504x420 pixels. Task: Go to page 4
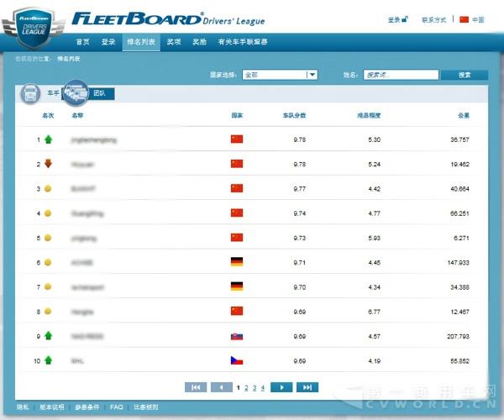click(x=263, y=388)
